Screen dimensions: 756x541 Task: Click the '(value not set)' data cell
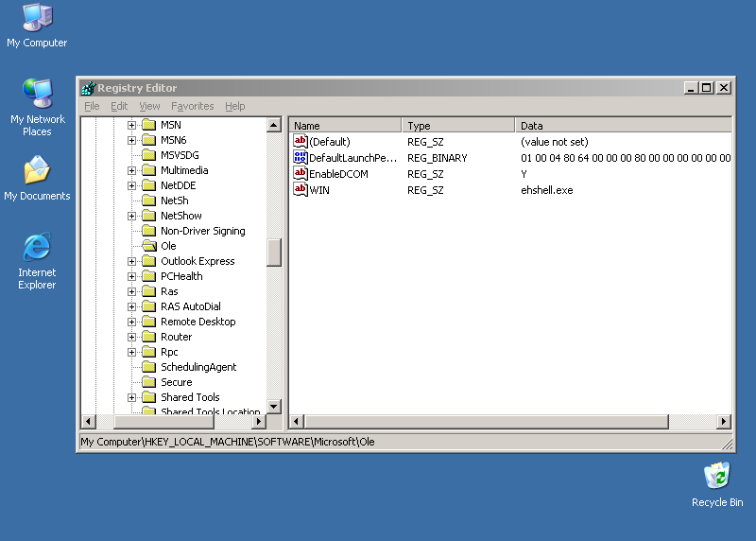(x=555, y=142)
